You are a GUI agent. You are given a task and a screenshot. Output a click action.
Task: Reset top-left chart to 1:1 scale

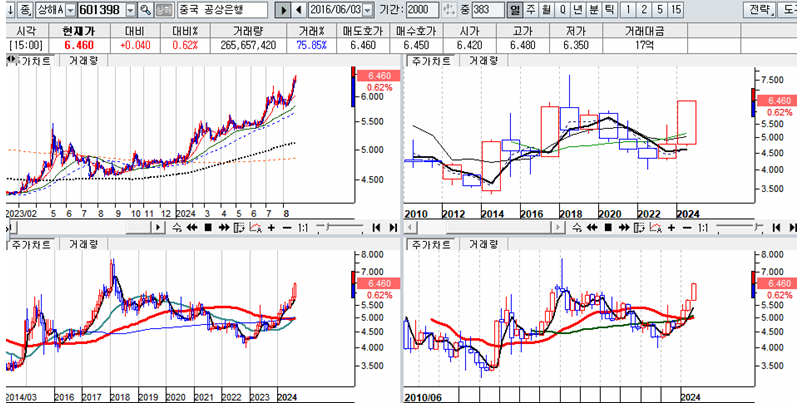click(x=303, y=228)
